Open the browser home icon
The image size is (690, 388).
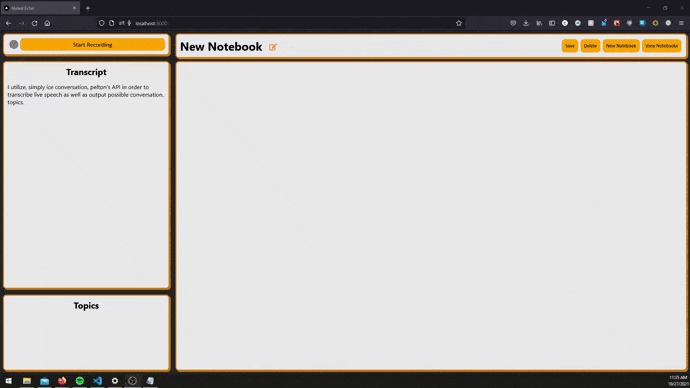47,23
